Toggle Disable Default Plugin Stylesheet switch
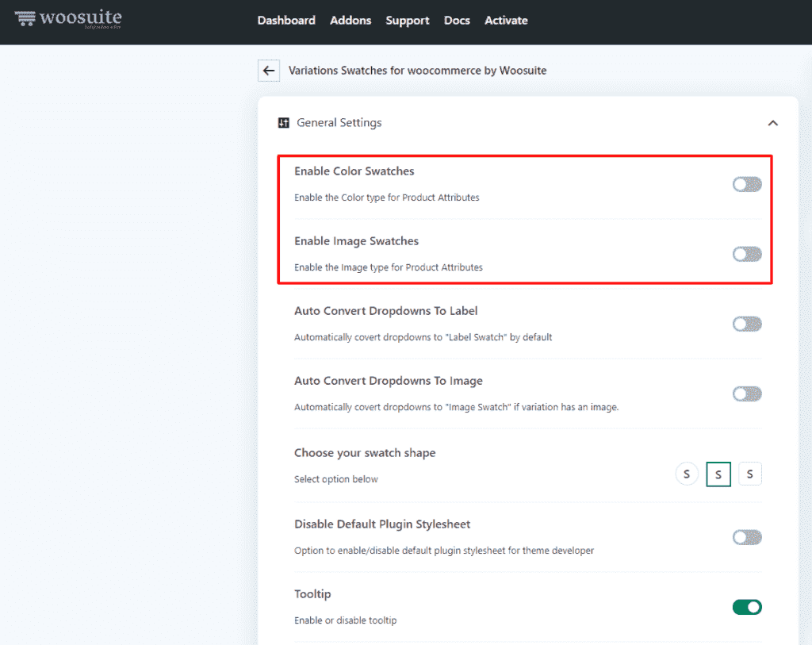This screenshot has height=645, width=812. click(x=747, y=537)
